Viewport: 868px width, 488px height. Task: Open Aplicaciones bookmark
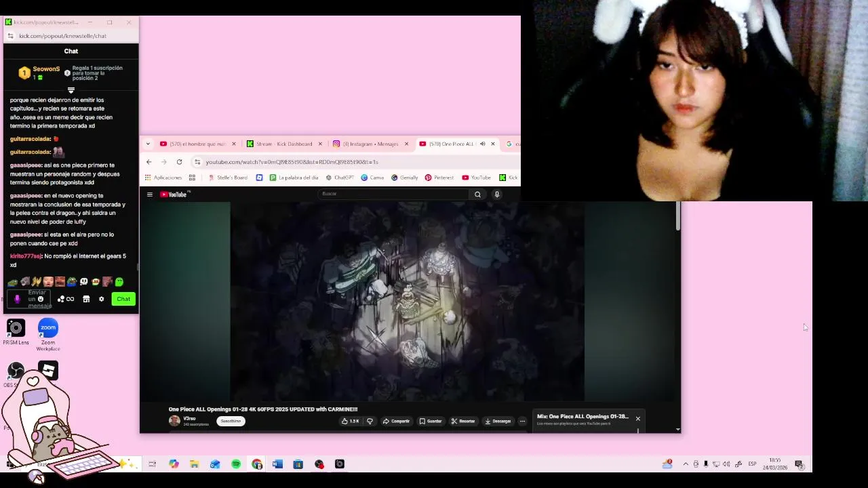(163, 178)
